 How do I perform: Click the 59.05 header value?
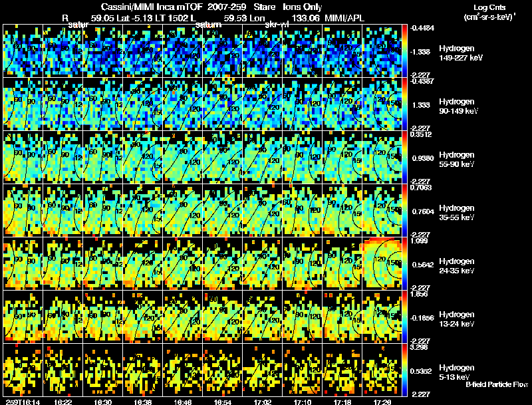pyautogui.click(x=103, y=18)
